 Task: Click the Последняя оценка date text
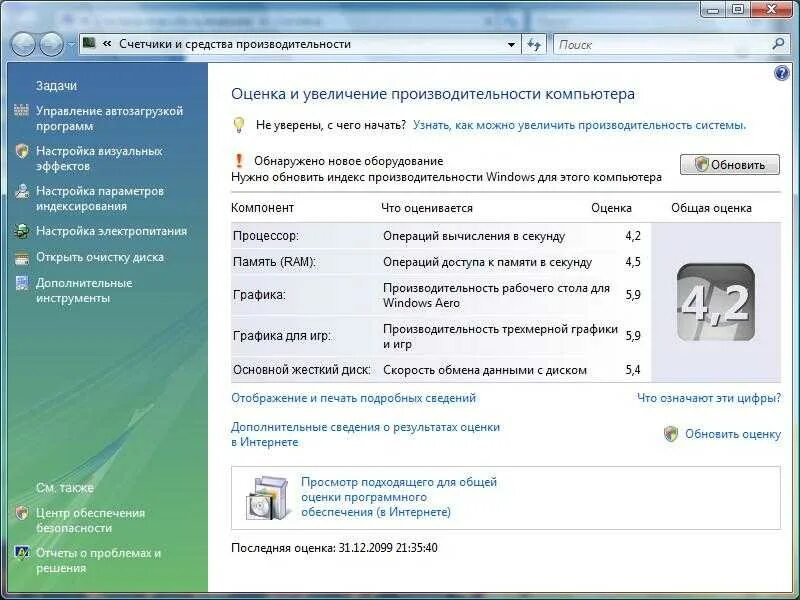334,548
